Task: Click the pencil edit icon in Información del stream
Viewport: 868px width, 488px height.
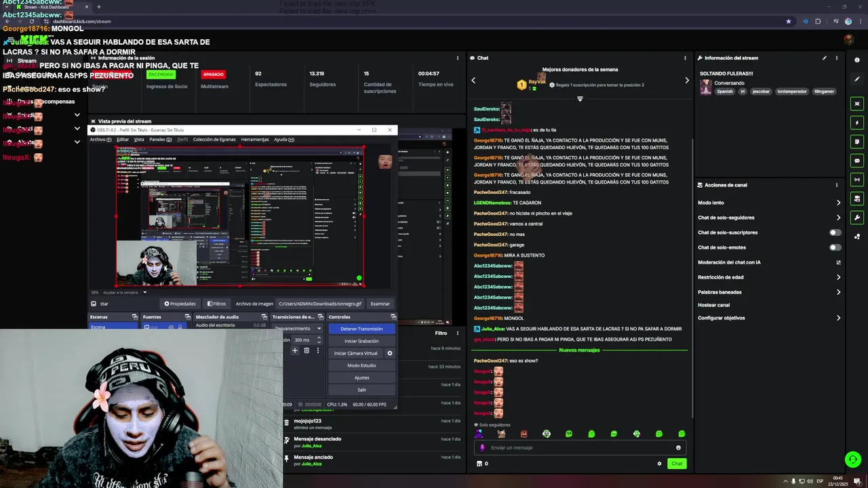Action: pyautogui.click(x=825, y=58)
